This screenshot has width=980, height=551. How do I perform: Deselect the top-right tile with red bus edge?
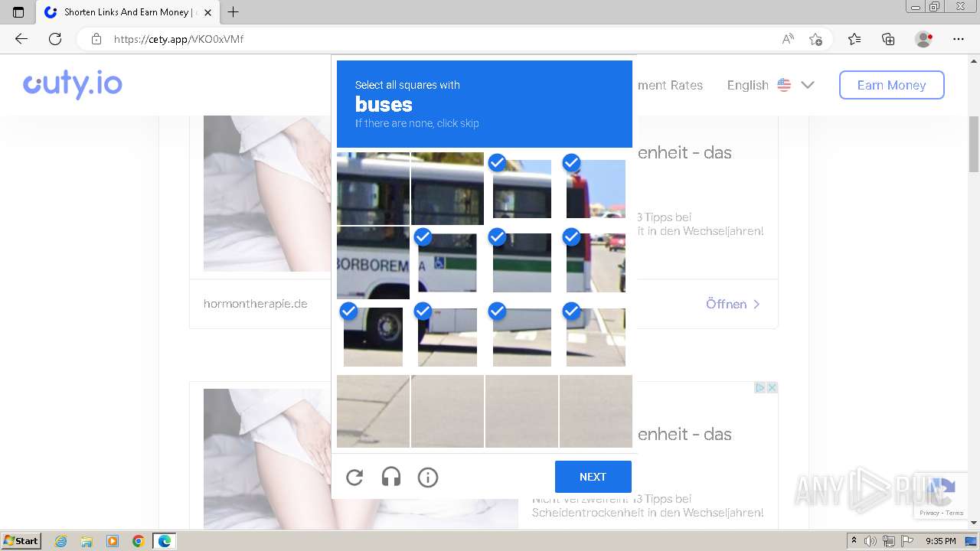pyautogui.click(x=596, y=188)
